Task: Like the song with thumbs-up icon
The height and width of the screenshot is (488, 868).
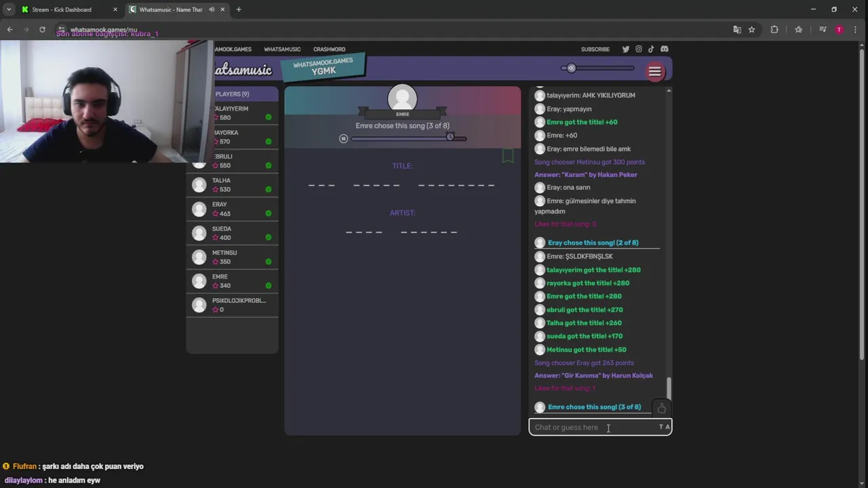Action: coord(661,408)
